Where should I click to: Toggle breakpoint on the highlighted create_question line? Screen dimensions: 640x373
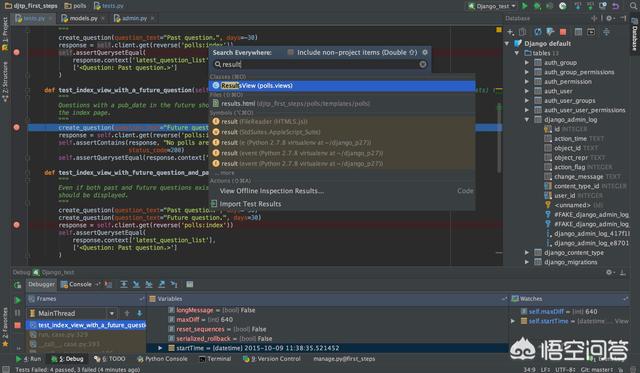[x=17, y=127]
